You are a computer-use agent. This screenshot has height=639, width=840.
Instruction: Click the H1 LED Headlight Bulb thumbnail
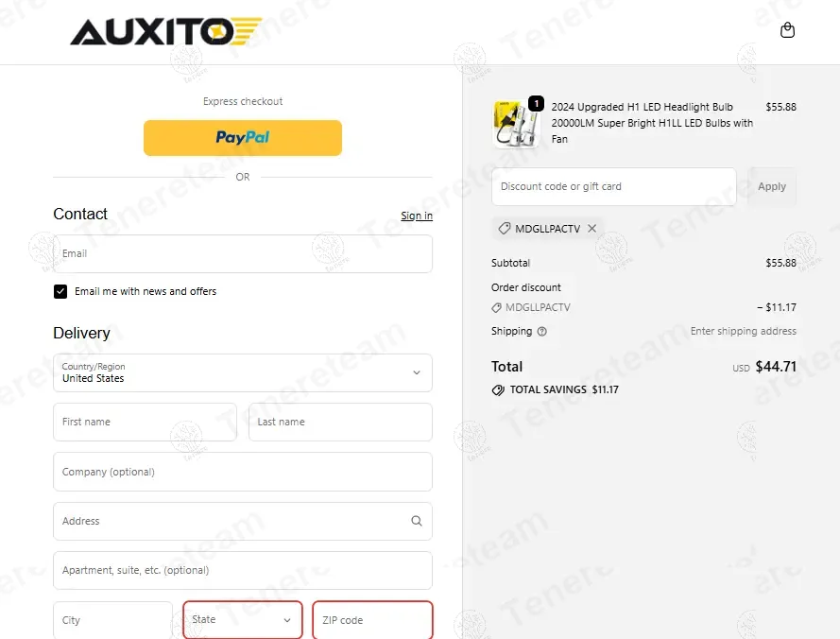(516, 123)
